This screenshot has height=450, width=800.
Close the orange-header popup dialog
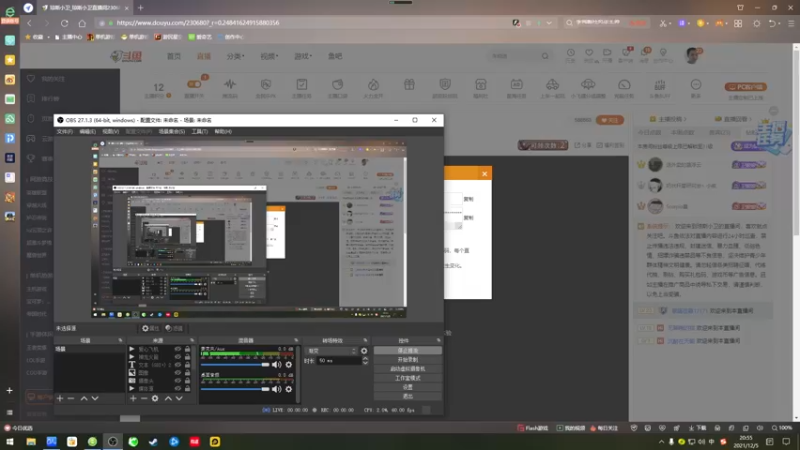pos(485,174)
